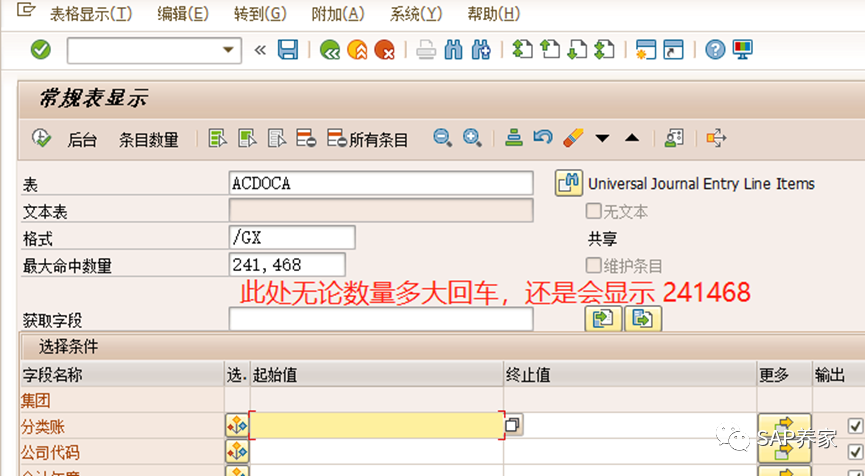The height and width of the screenshot is (476, 865).
Task: Click the 表 field containing ACDOCA
Action: tap(381, 183)
